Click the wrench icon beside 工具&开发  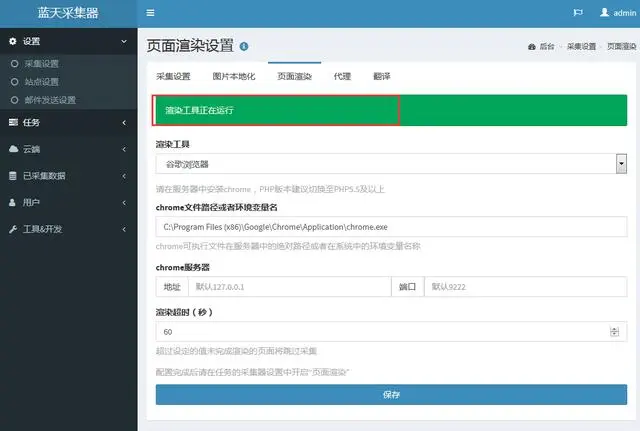tap(13, 229)
